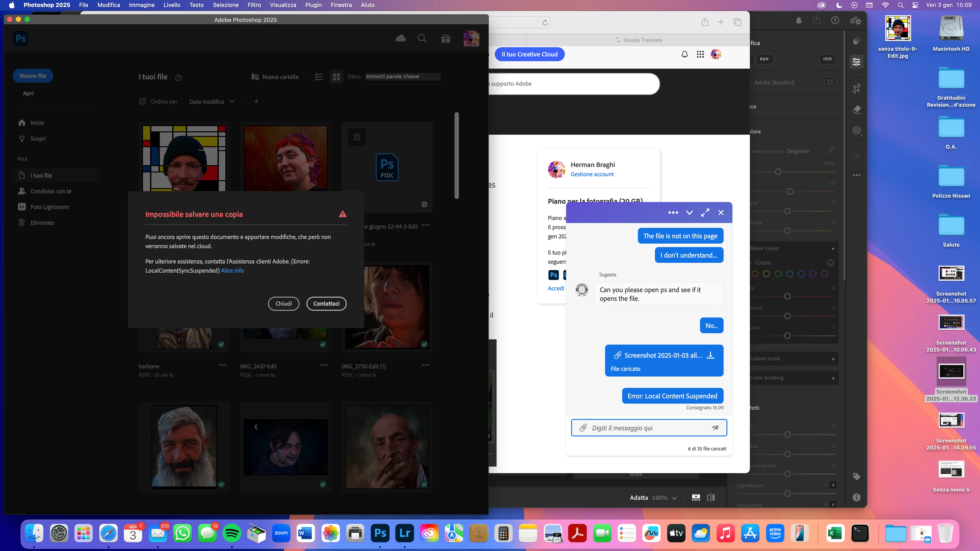Viewport: 980px width, 551px height.
Task: Click the paperclip attachment icon in chat input
Action: pyautogui.click(x=583, y=428)
